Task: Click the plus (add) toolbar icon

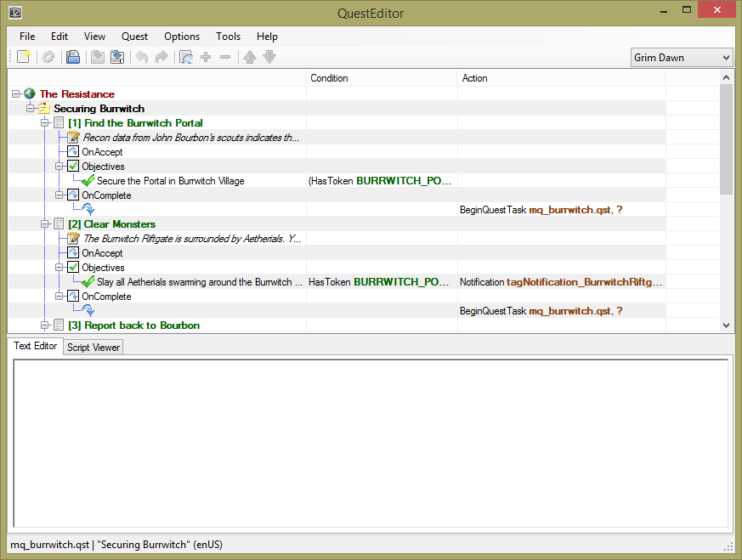Action: click(x=206, y=58)
